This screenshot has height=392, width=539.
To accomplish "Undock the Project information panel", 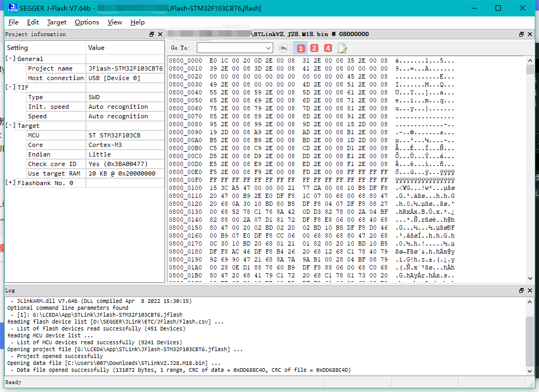I will [x=152, y=34].
